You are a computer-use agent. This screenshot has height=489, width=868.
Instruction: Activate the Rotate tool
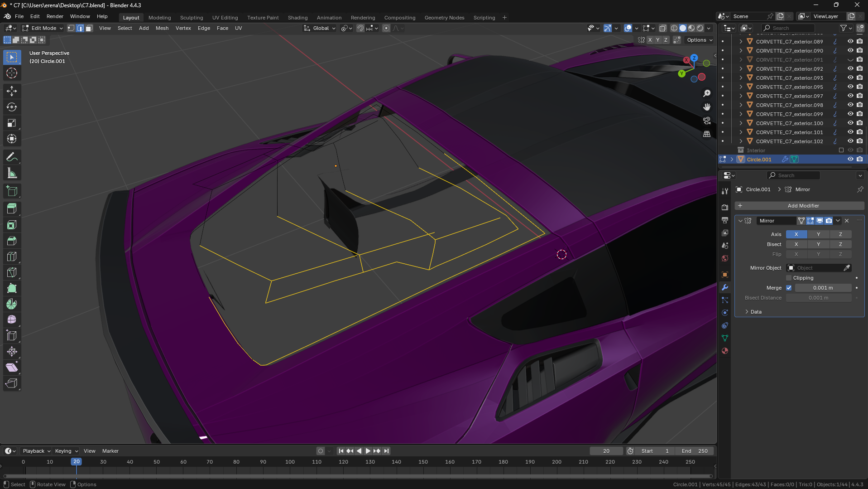point(12,107)
